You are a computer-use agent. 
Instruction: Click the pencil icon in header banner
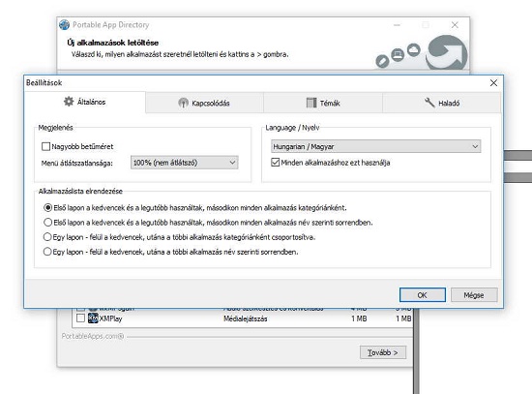pos(382,61)
